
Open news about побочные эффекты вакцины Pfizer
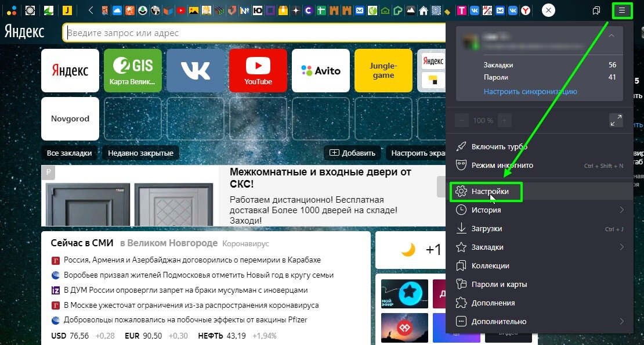pyautogui.click(x=185, y=320)
